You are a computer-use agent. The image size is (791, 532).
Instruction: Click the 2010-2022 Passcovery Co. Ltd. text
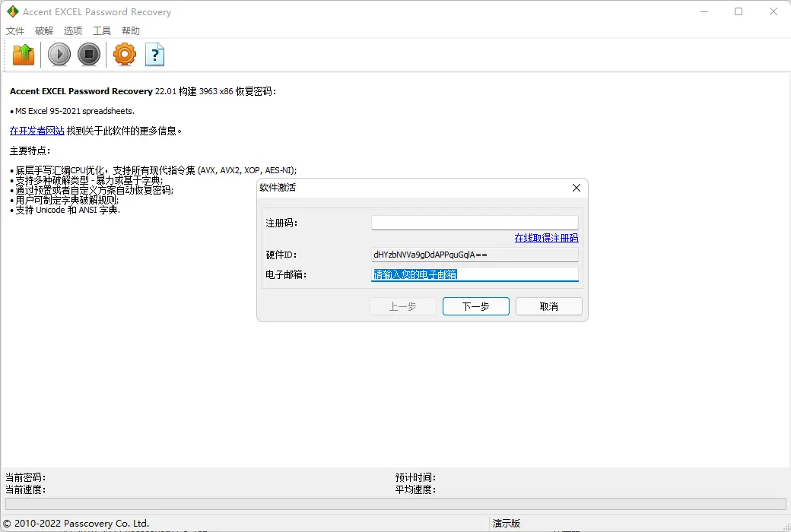click(76, 524)
